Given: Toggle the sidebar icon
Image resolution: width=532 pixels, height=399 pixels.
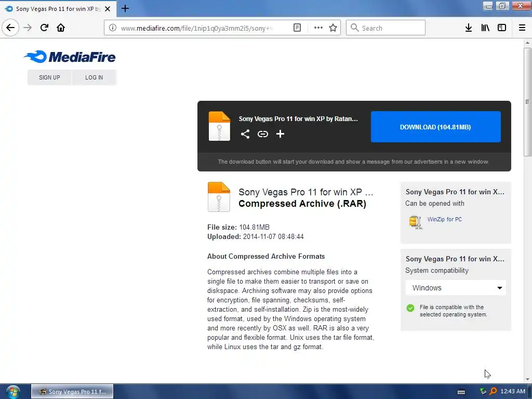Looking at the screenshot, I should pyautogui.click(x=502, y=28).
